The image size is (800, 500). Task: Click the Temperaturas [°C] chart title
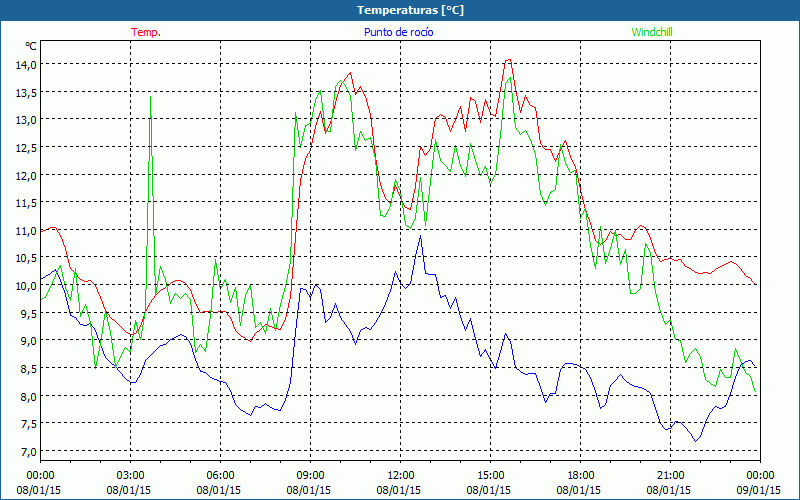(399, 9)
